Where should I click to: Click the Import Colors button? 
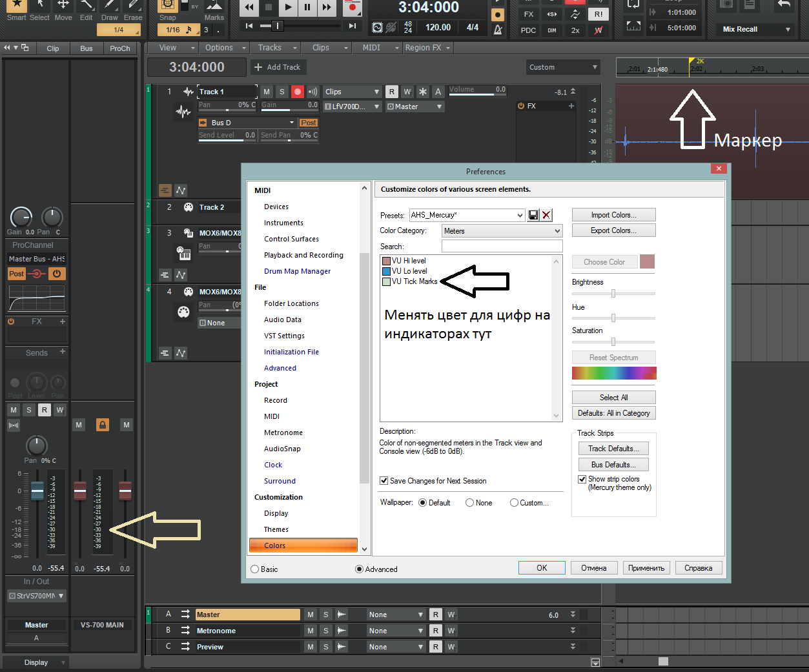(x=613, y=215)
